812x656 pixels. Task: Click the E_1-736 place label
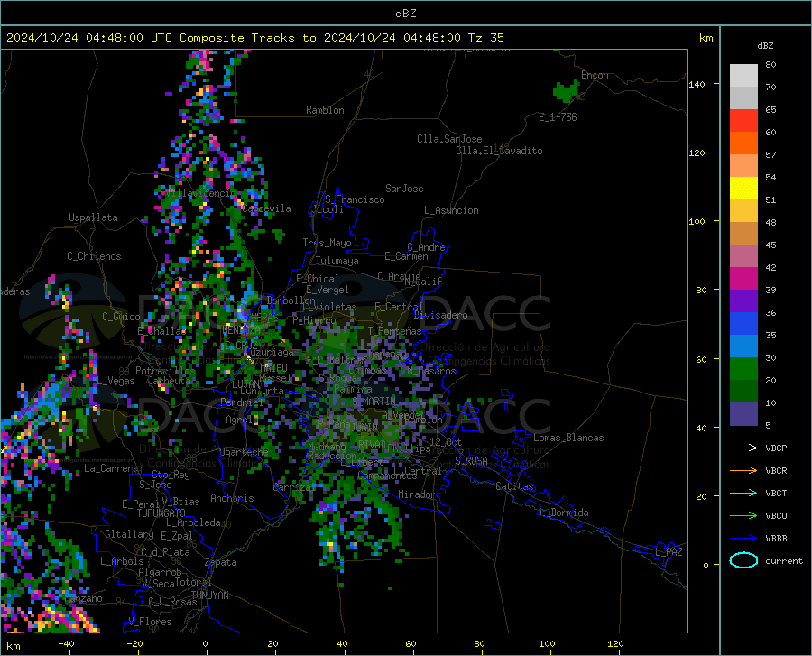(558, 117)
